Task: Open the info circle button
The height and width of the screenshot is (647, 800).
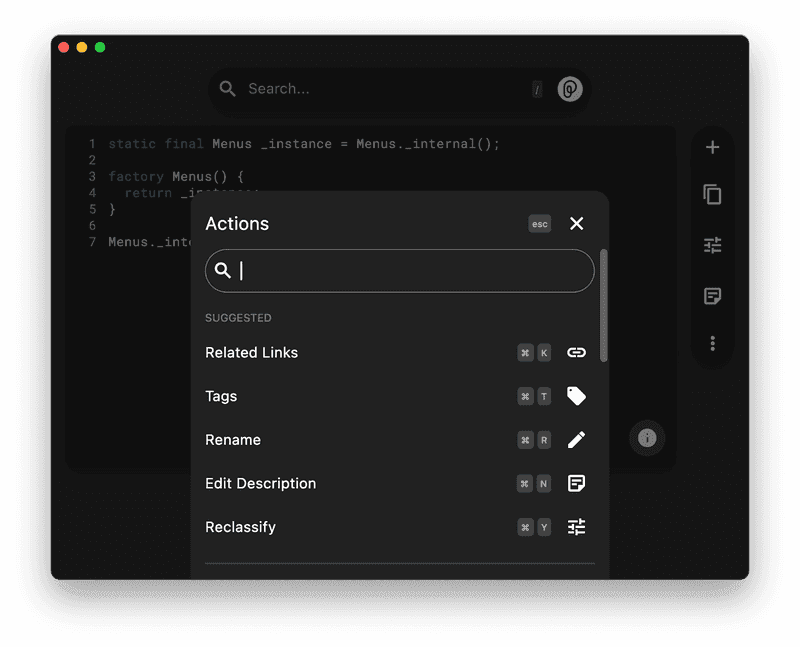Action: [647, 438]
